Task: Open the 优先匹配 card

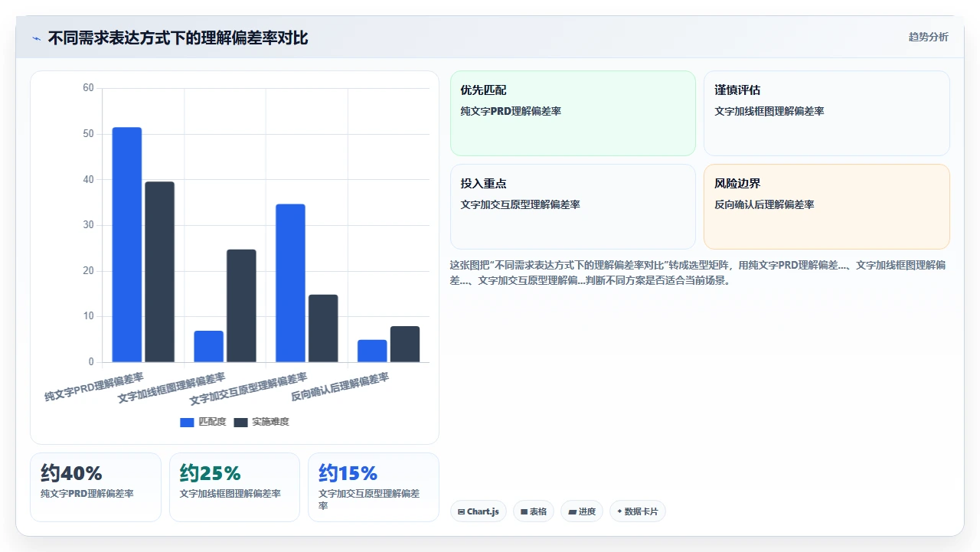Action: pyautogui.click(x=573, y=113)
